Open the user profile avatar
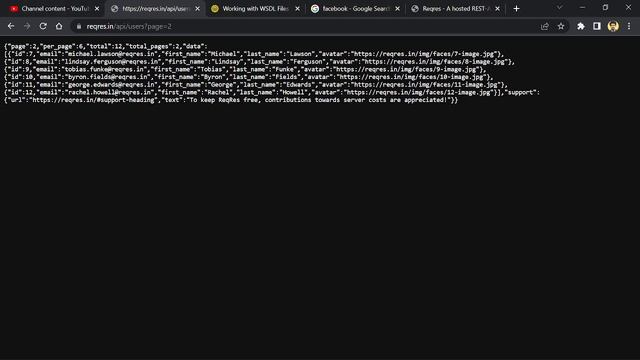 [613, 26]
